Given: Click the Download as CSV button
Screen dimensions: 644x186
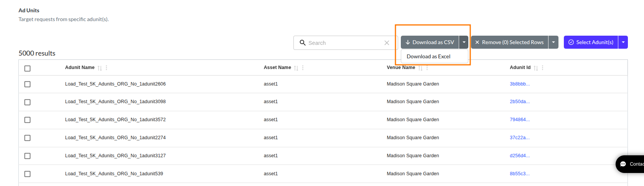Looking at the screenshot, I should (430, 42).
